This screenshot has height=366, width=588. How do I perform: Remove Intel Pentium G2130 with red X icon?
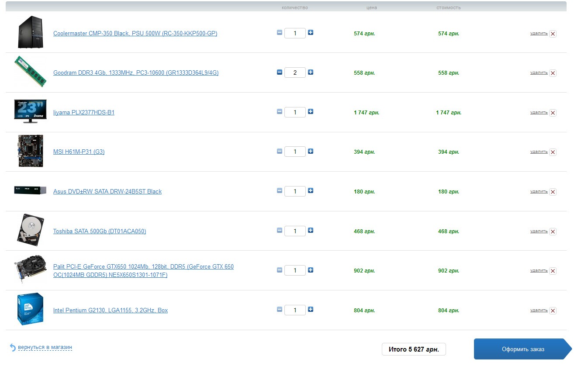(553, 311)
